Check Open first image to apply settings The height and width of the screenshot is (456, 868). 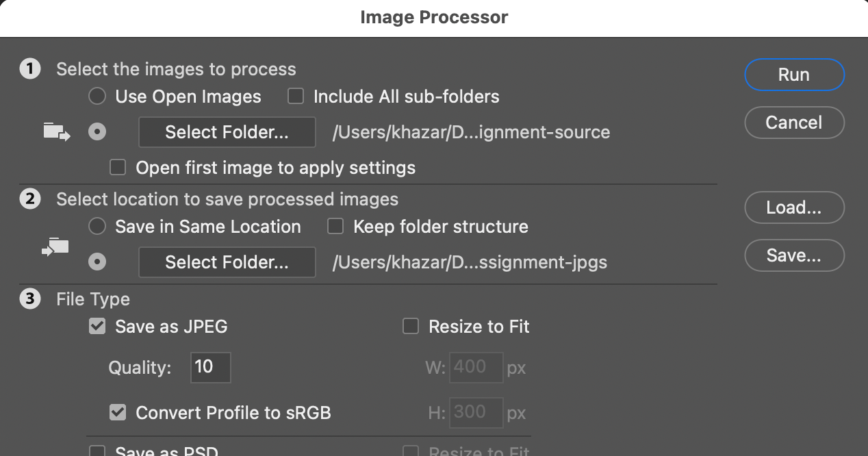coord(118,168)
